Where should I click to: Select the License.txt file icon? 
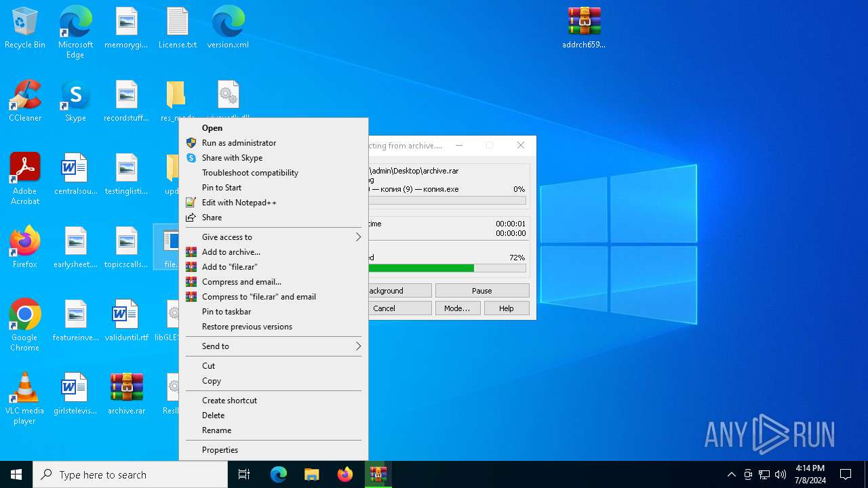[x=178, y=28]
